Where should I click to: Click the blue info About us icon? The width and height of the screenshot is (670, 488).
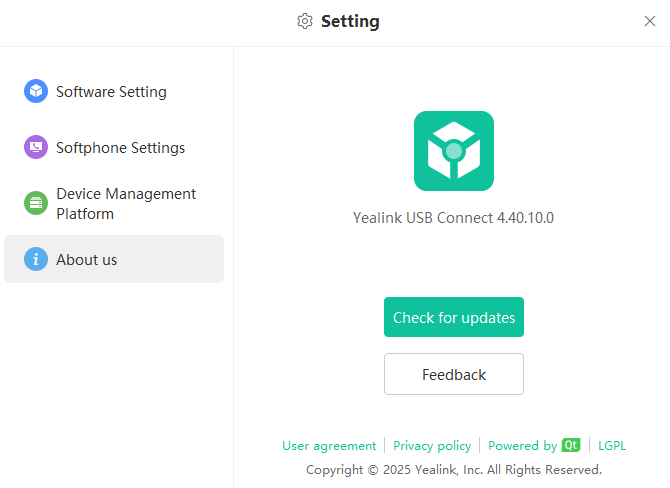point(36,259)
